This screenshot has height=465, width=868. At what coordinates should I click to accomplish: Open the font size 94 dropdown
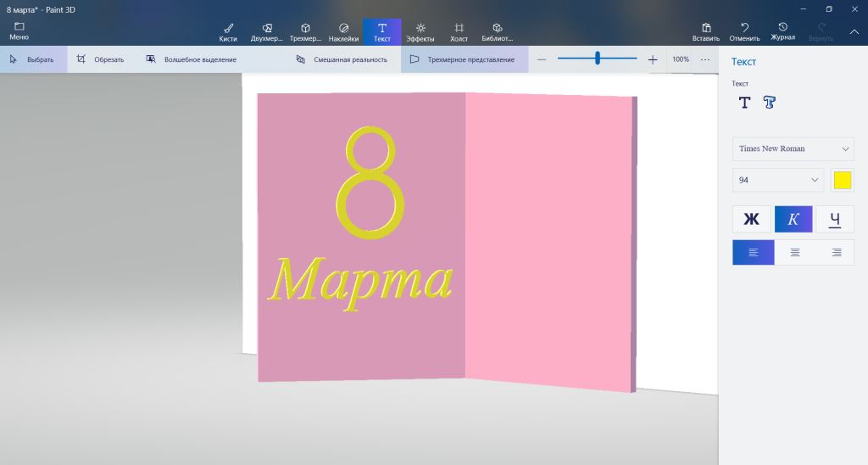point(777,180)
